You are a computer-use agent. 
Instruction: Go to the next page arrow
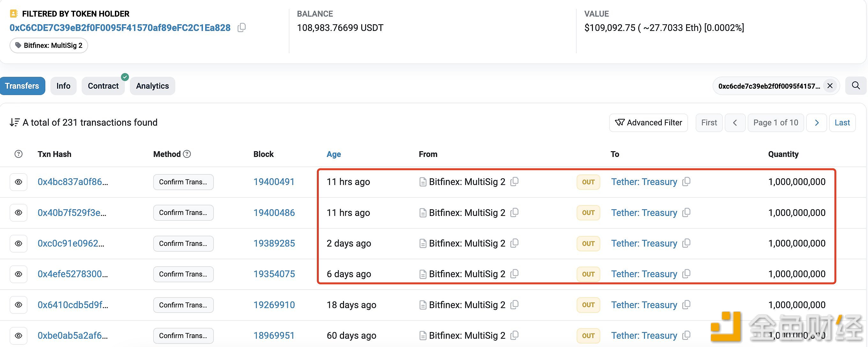(816, 122)
